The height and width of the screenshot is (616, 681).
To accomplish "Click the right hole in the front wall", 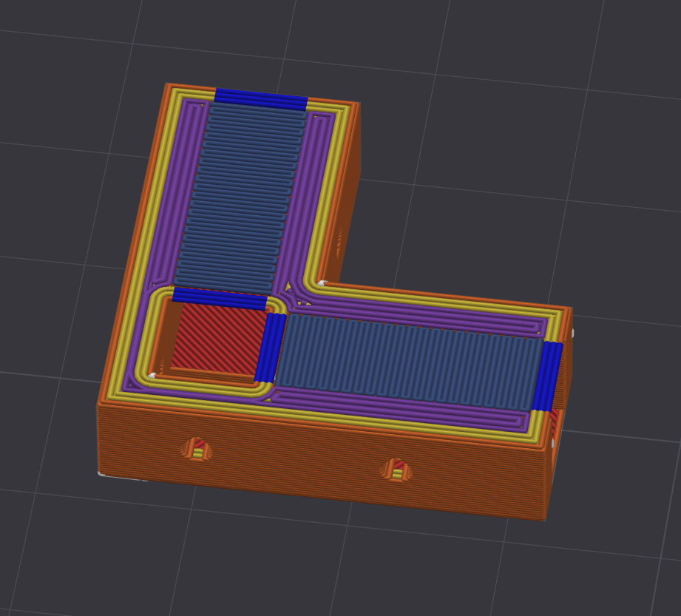I will [396, 470].
